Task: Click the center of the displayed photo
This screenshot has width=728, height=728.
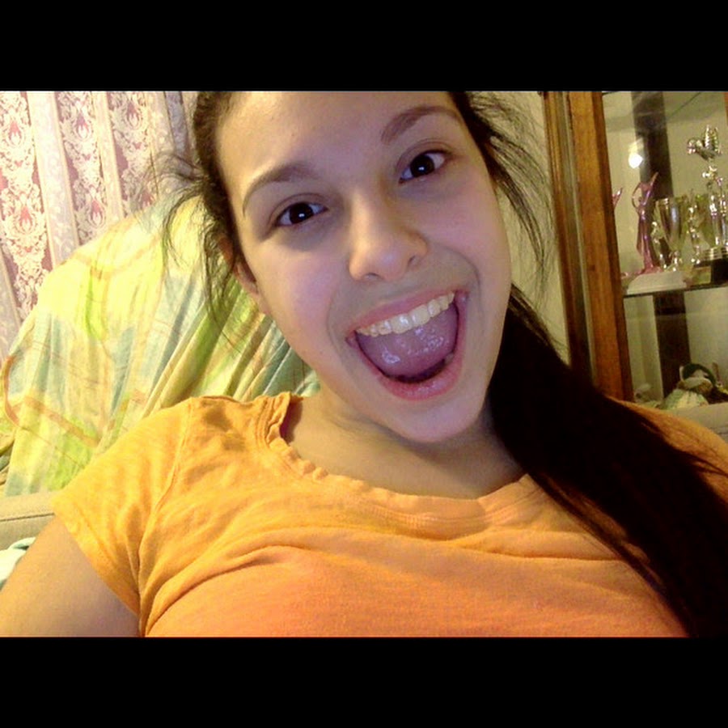Action: point(364,364)
